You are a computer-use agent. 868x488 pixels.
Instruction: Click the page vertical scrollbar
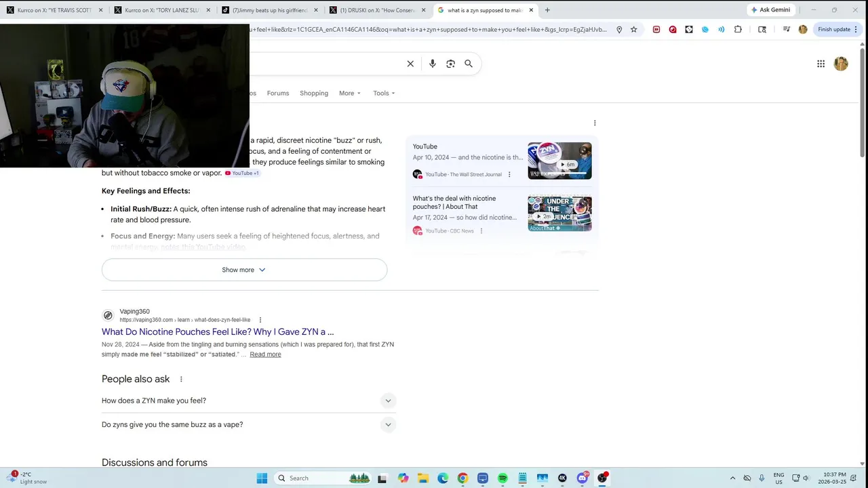[863, 102]
